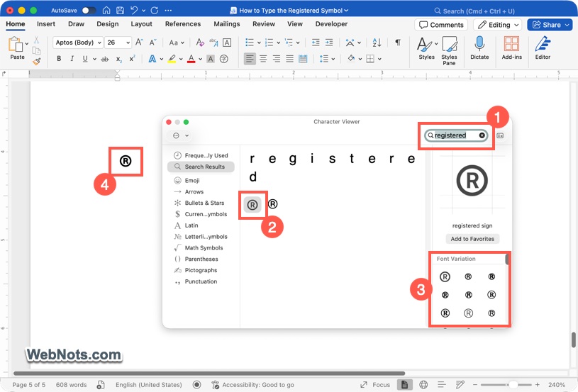Click the Add-ins icon
The image size is (578, 392).
pyautogui.click(x=511, y=47)
